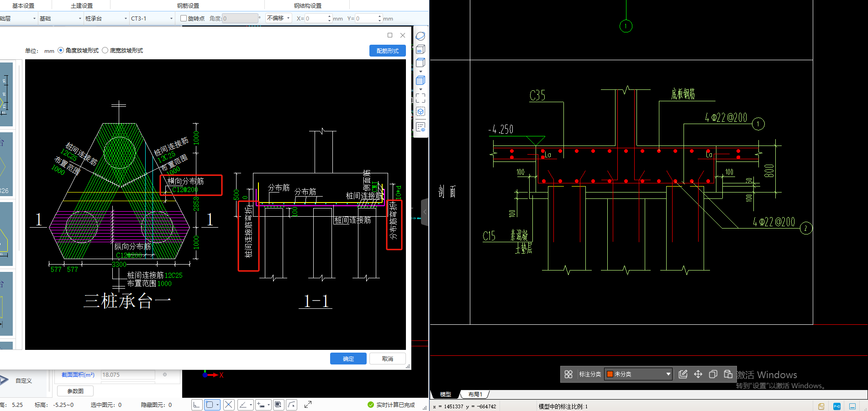Image resolution: width=868 pixels, height=411 pixels.
Task: Click the collapse handle on the CAD pane divider
Action: pos(425,212)
